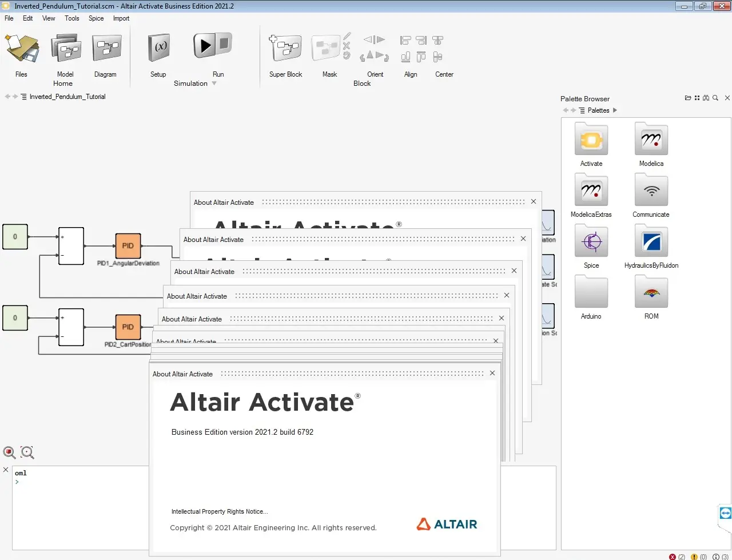
Task: Open the Spice menu
Action: (x=96, y=18)
